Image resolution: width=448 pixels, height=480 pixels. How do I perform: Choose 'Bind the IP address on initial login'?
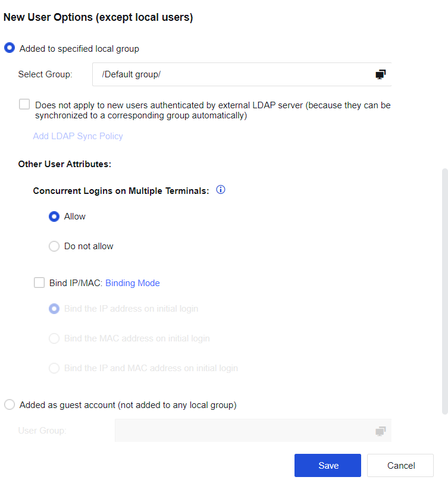click(54, 309)
